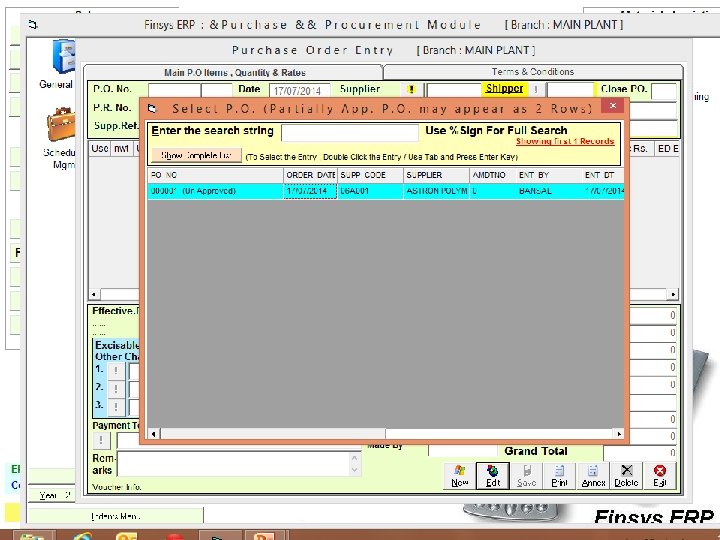Select the BANSAL entered-by cell
Viewport: 720px width, 540px height.
548,191
